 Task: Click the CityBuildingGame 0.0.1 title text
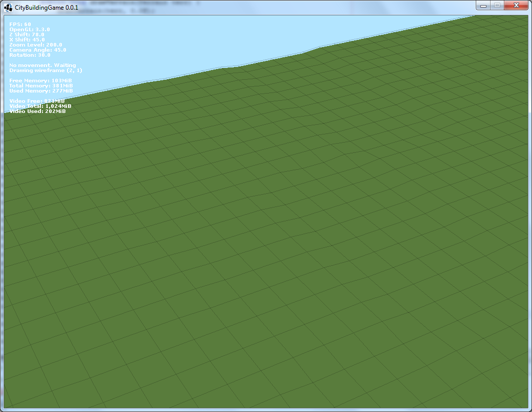pyautogui.click(x=47, y=6)
